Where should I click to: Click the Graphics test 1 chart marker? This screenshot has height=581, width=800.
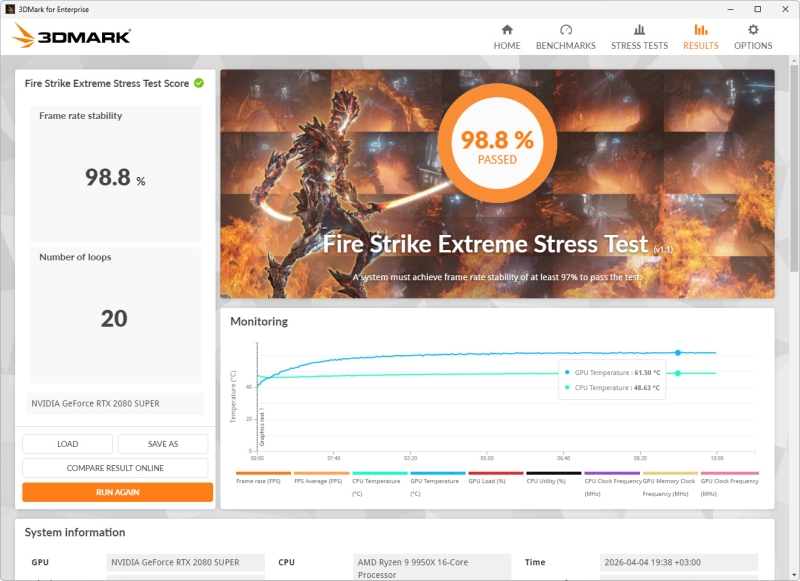click(x=262, y=426)
